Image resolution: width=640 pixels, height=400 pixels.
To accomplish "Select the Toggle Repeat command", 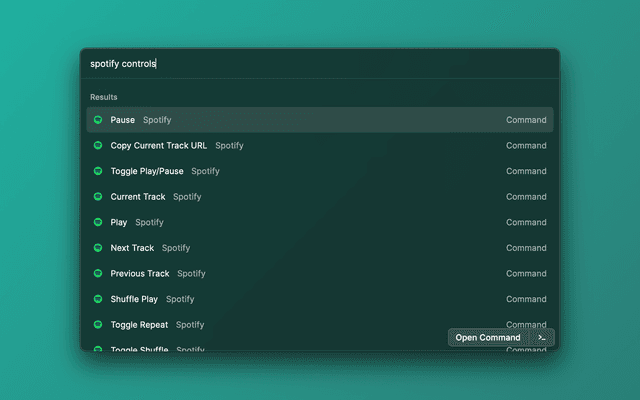I will [140, 325].
